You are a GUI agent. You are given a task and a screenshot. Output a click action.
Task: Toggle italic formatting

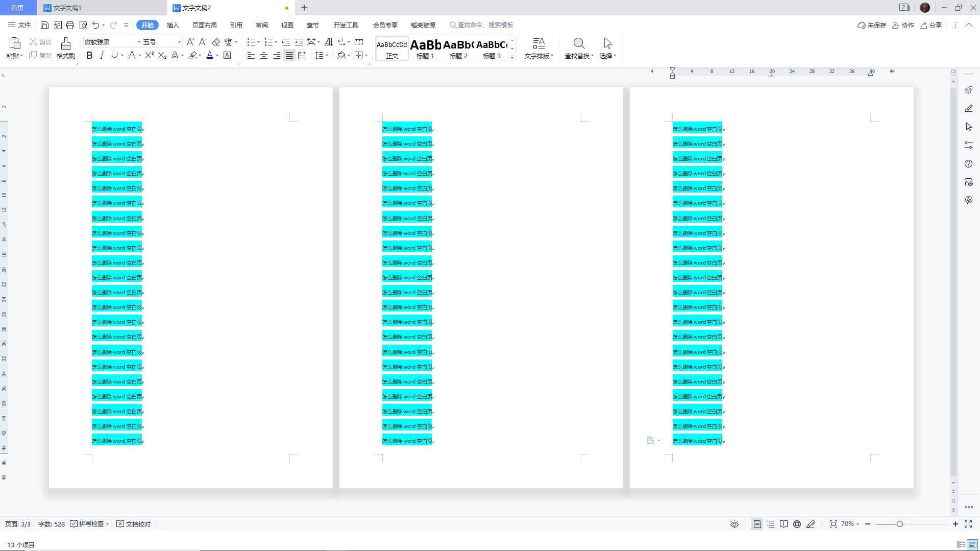tap(102, 55)
